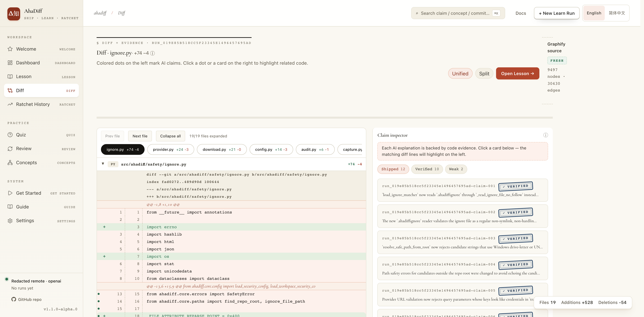Click the PY file type badge

tap(113, 164)
